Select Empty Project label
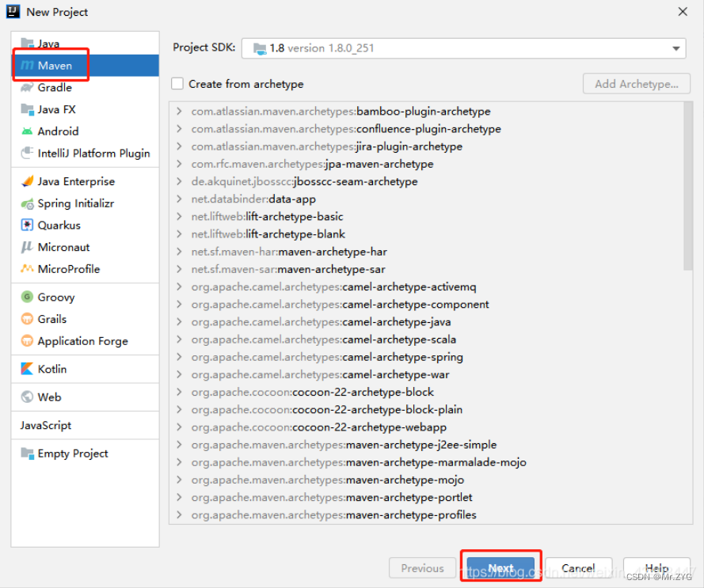This screenshot has width=704, height=588. click(x=73, y=453)
